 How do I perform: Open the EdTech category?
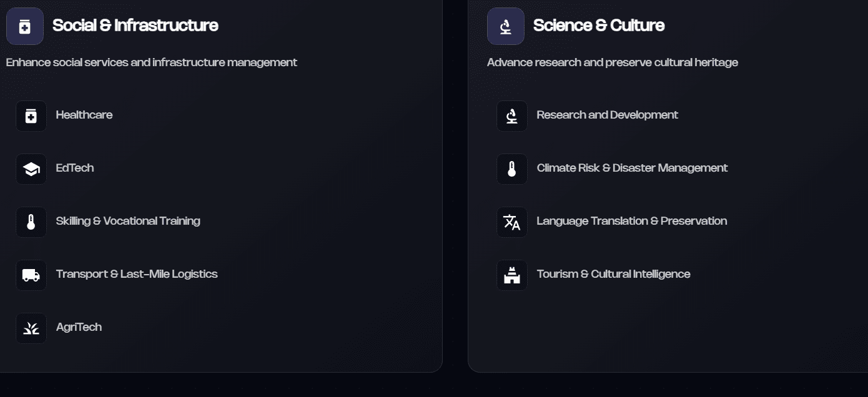point(74,169)
